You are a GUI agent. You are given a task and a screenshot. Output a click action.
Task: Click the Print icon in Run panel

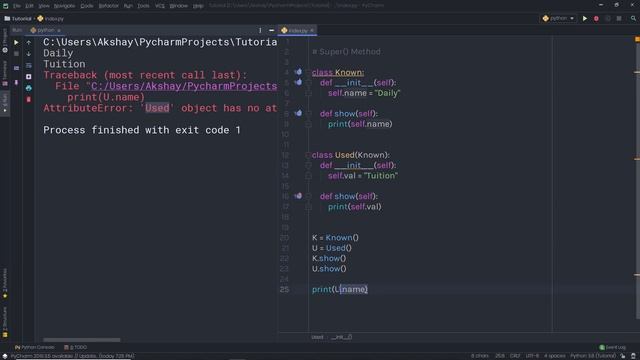point(29,88)
